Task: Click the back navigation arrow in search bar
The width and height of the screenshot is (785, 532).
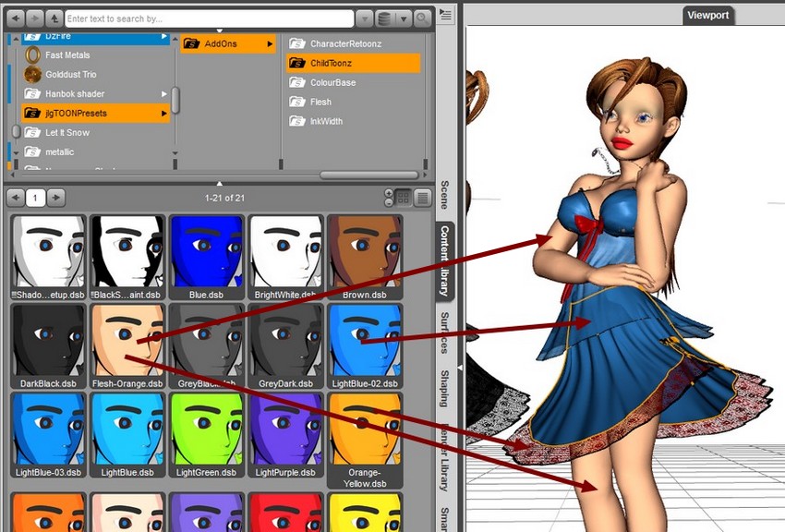Action: [16, 18]
